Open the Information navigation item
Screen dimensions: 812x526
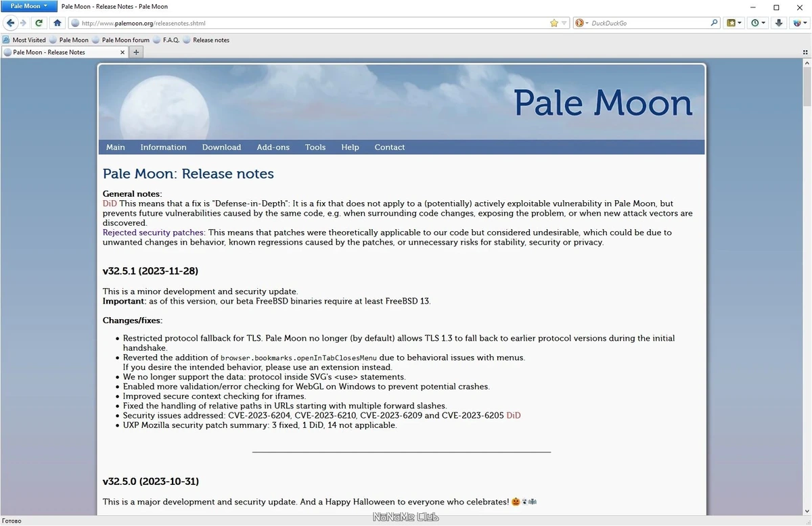[163, 147]
